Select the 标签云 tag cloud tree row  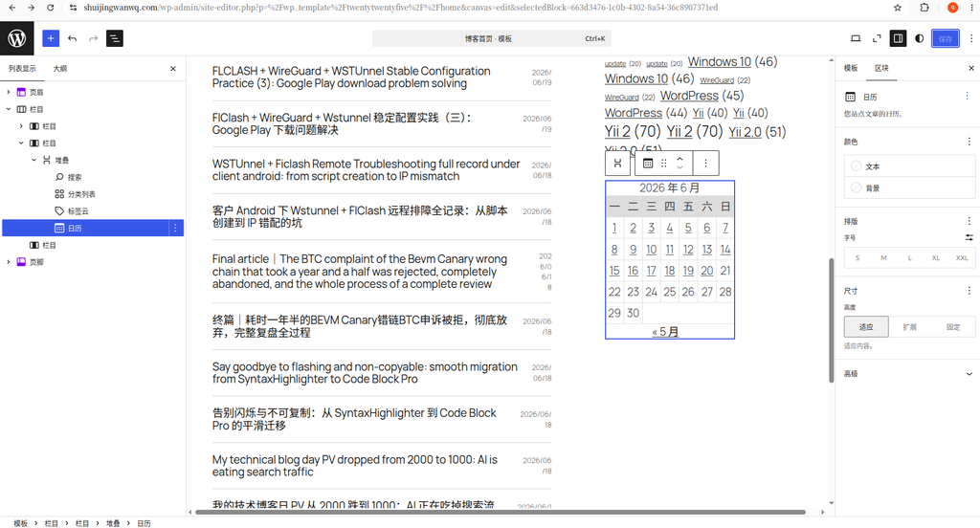pos(93,211)
